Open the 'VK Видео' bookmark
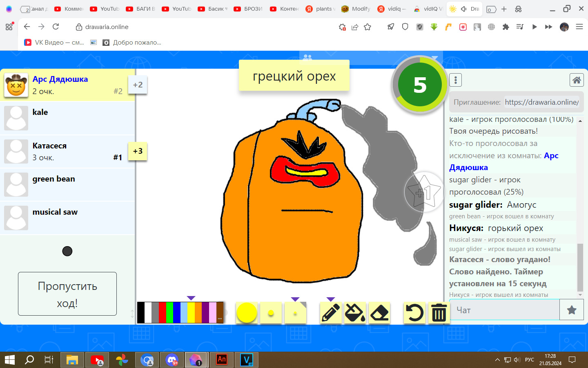The image size is (588, 368). [54, 42]
